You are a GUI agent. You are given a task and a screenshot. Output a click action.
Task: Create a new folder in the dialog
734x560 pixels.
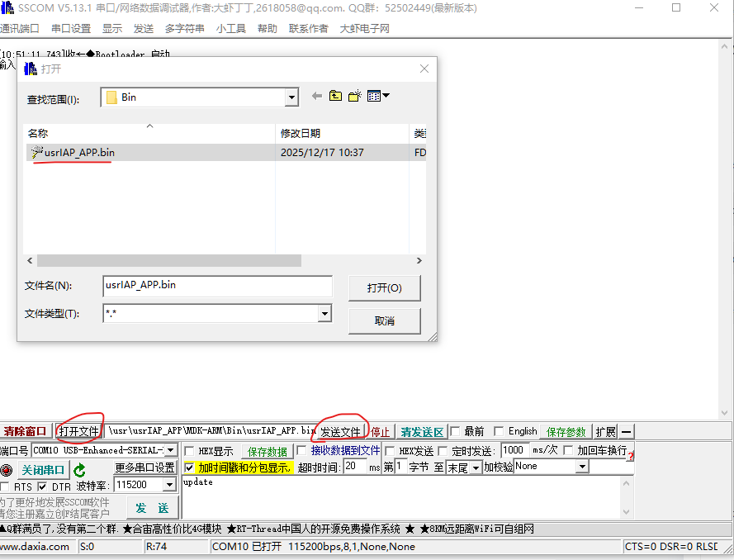355,96
